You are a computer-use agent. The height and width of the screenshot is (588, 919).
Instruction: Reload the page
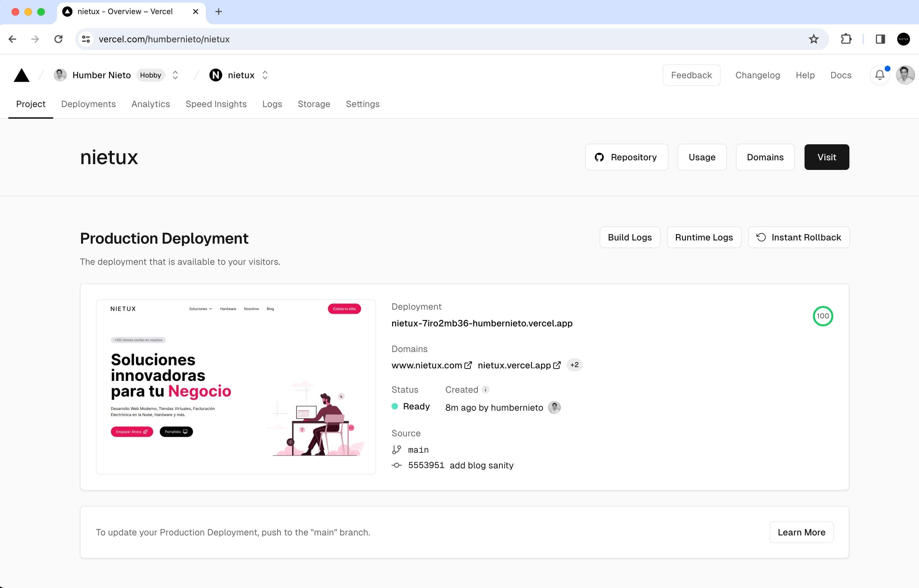tap(58, 39)
